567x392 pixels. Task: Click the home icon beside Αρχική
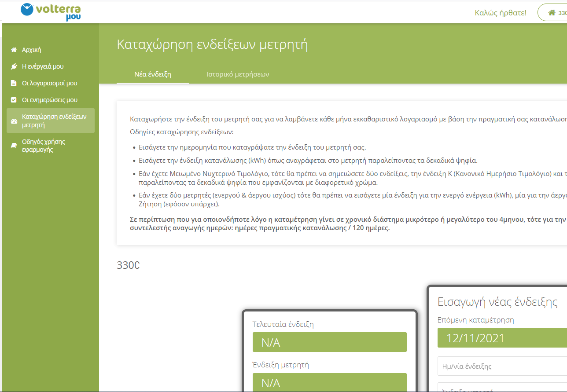pyautogui.click(x=14, y=50)
